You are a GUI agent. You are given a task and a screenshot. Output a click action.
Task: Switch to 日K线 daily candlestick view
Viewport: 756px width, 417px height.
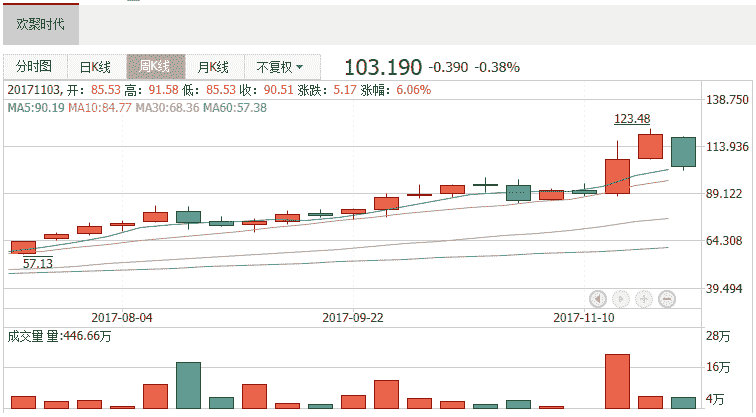point(96,67)
